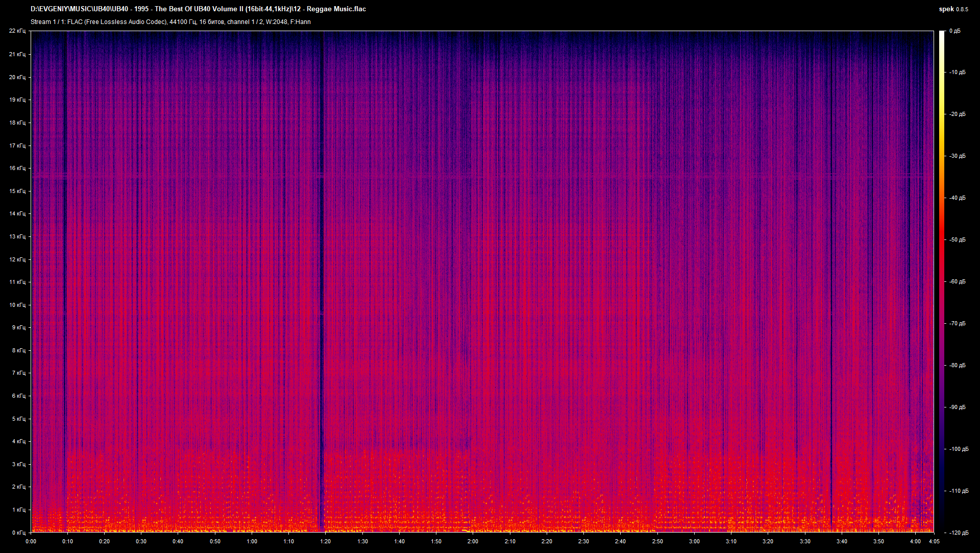Click the 9 кГц frequency axis label
The image size is (980, 553).
pyautogui.click(x=18, y=327)
